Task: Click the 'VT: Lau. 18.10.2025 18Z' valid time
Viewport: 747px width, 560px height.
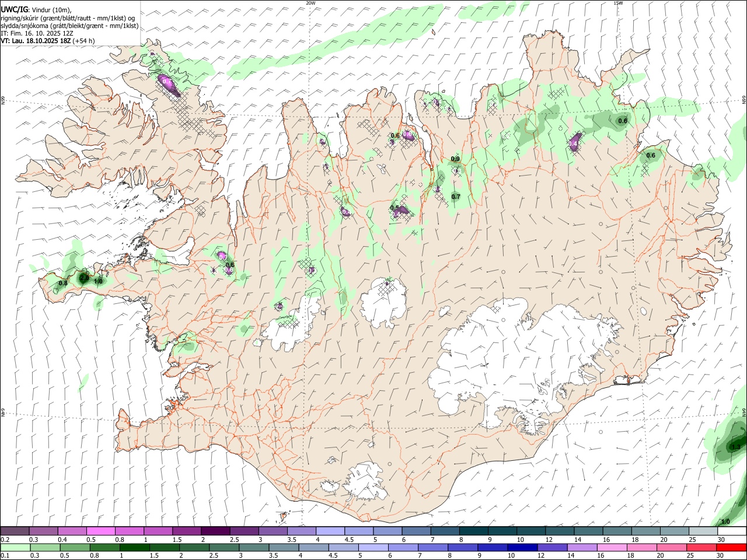Action: (x=36, y=41)
